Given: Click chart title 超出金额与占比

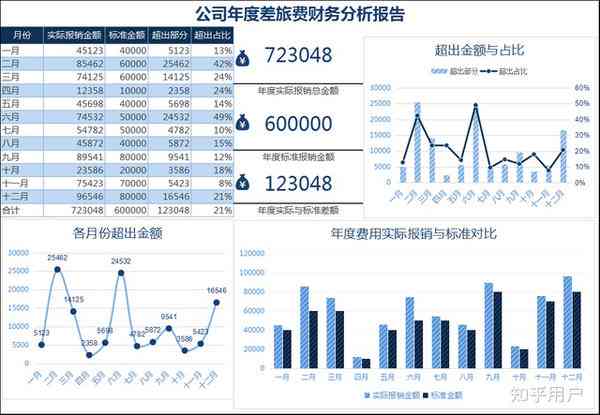Looking at the screenshot, I should (x=479, y=50).
